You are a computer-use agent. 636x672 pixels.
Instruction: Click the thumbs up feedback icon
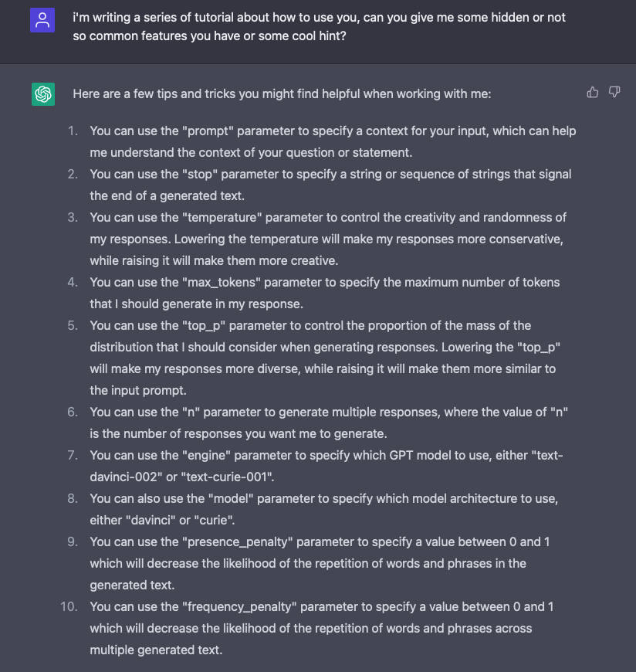click(x=593, y=93)
